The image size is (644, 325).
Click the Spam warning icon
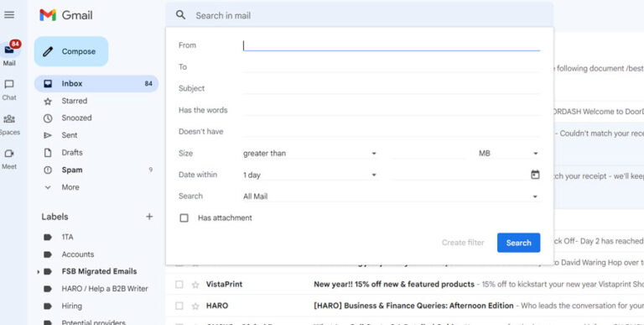click(48, 170)
